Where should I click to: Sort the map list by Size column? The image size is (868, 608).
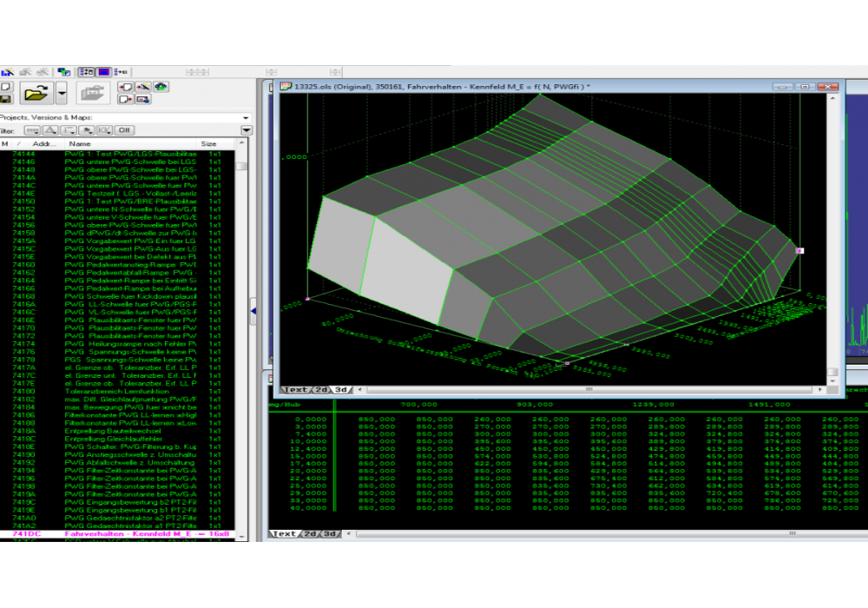point(208,144)
